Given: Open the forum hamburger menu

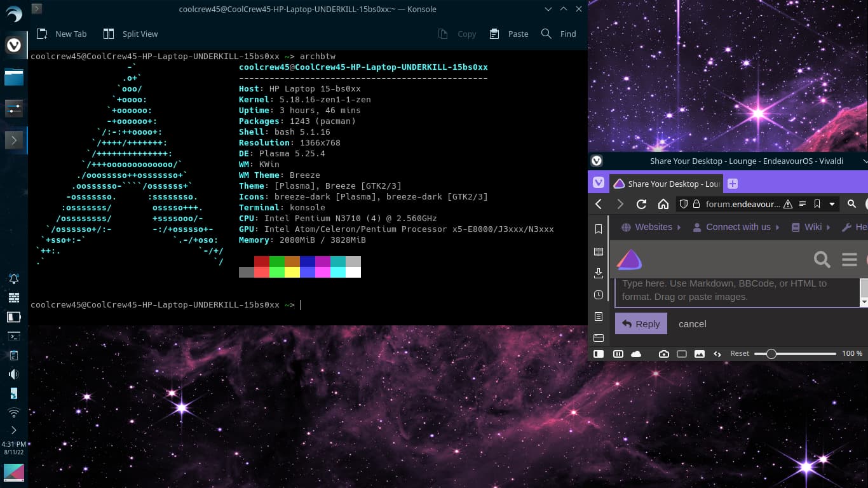Looking at the screenshot, I should click(x=850, y=259).
